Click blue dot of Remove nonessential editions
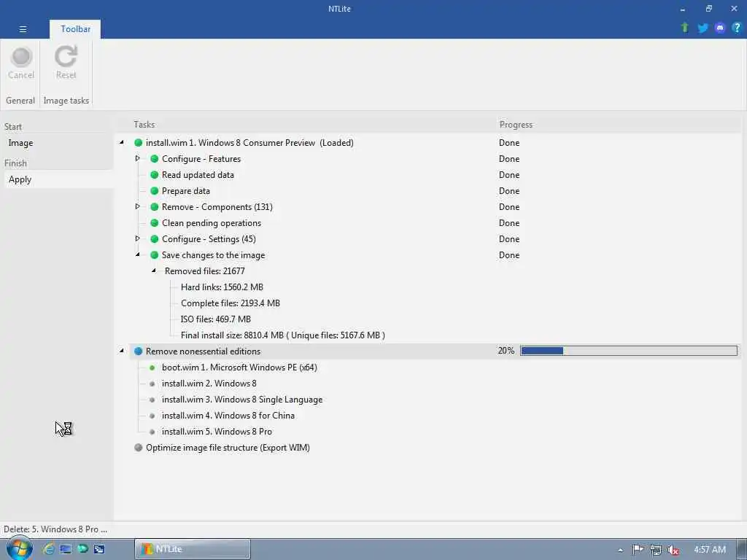 (138, 351)
